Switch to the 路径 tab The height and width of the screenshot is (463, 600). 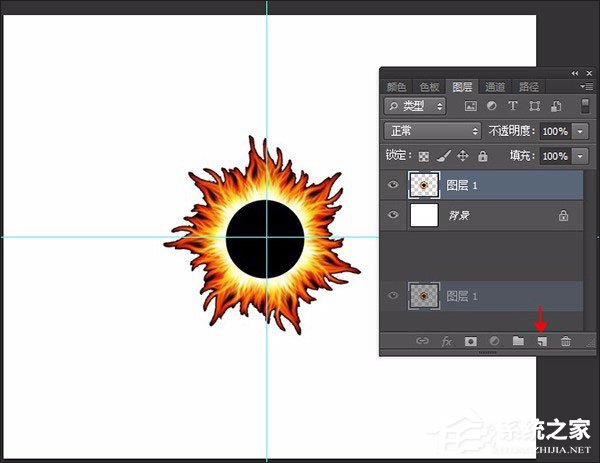[x=528, y=87]
